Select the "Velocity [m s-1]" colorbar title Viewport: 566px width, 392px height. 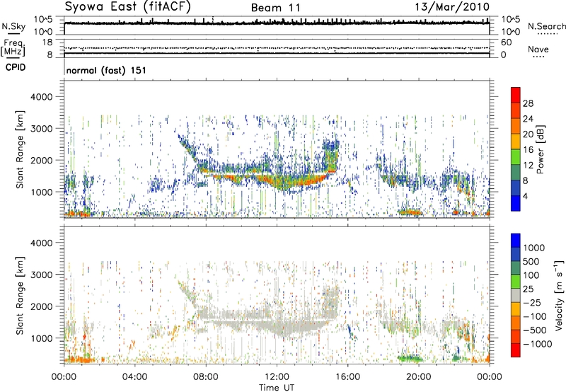tap(559, 295)
